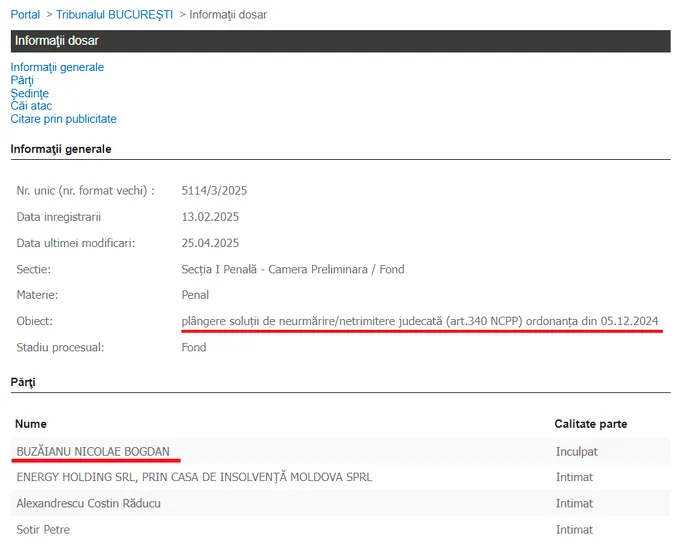Screen dimensions: 700x546
Task: Select the BUZĂIANU NICOLAE BOGDAN row
Action: tap(93, 451)
